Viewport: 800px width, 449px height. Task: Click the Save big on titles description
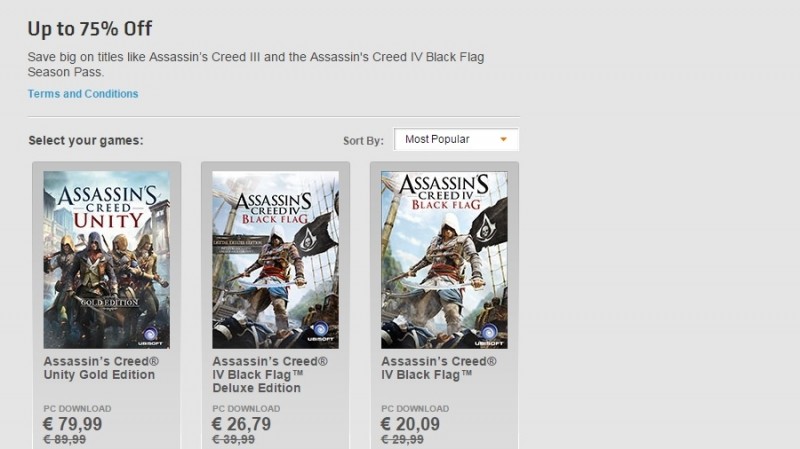256,64
